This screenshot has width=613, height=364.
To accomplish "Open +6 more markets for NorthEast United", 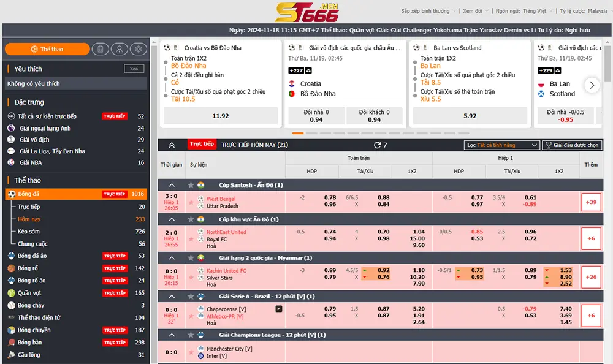I will click(591, 238).
